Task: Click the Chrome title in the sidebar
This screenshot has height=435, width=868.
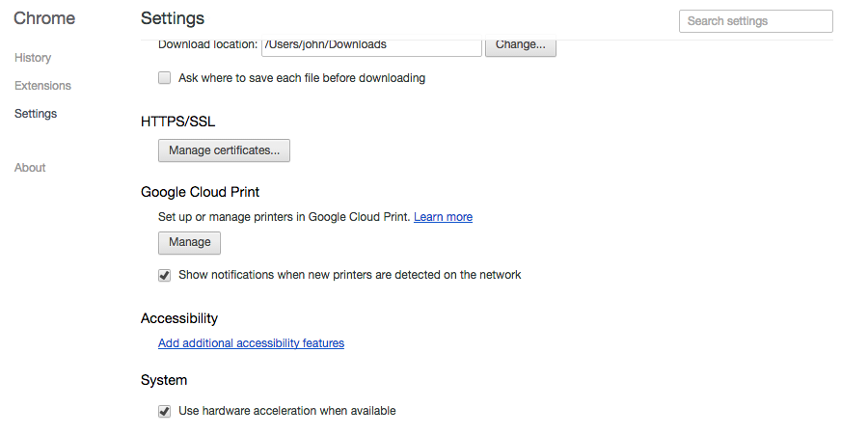Action: click(44, 18)
